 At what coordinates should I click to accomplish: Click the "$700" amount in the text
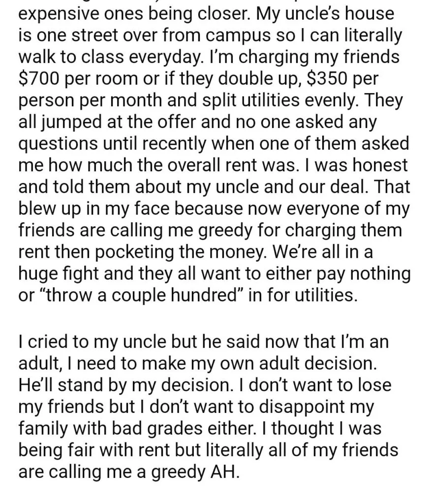click(x=39, y=78)
